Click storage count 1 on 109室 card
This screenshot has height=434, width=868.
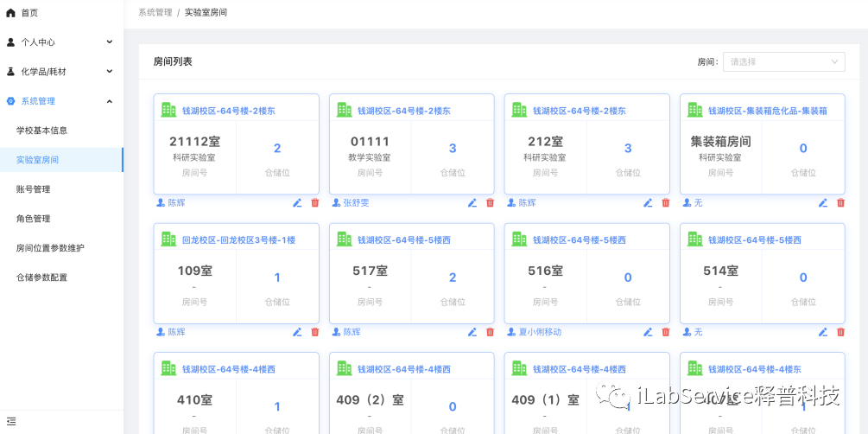click(277, 278)
